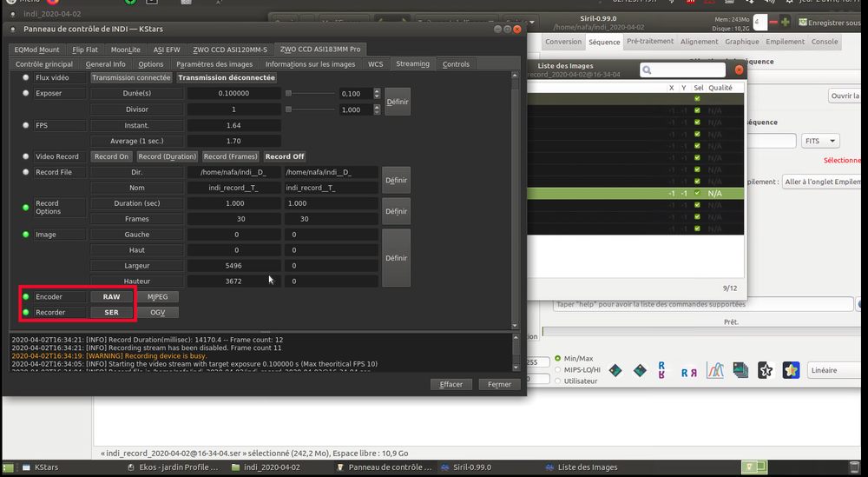
Task: Select Min/Max display range option
Action: coord(574,359)
